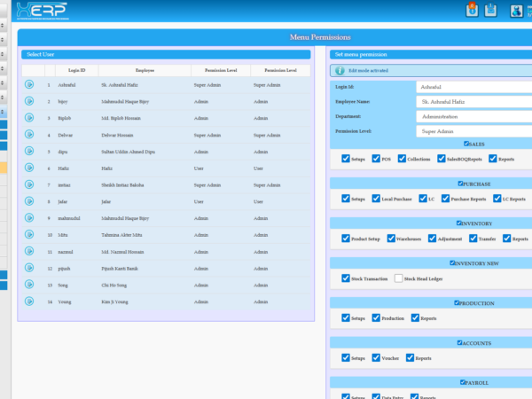Open the user profile icon in header
532x399 pixels.
click(x=516, y=11)
